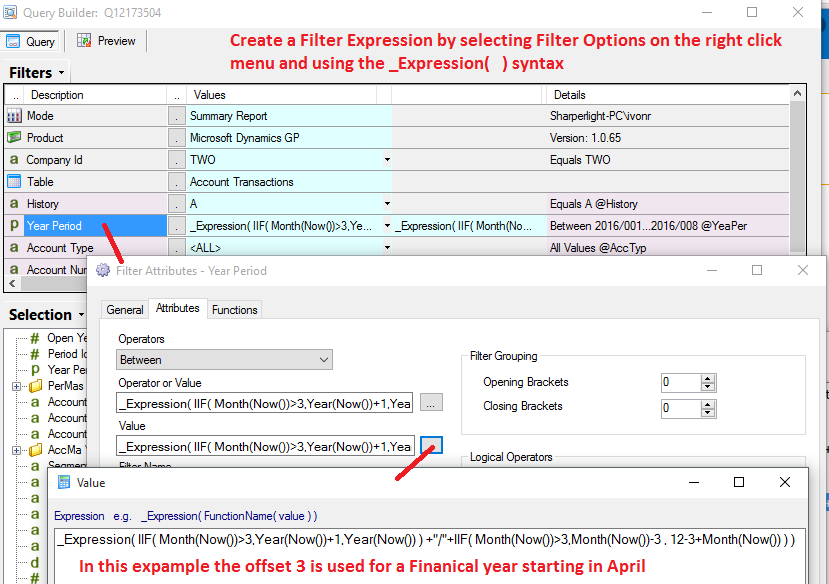Click the Filters grid scroll up arrow
This screenshot has height=584, width=829.
[x=797, y=94]
